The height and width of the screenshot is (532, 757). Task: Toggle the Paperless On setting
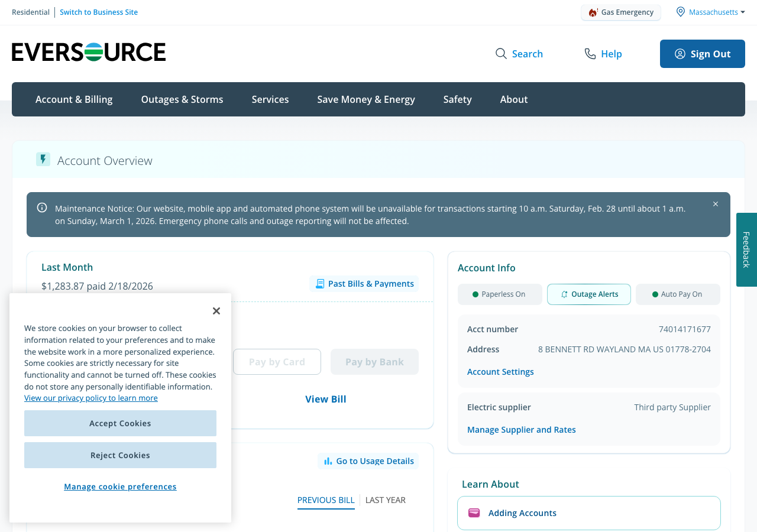click(x=500, y=294)
